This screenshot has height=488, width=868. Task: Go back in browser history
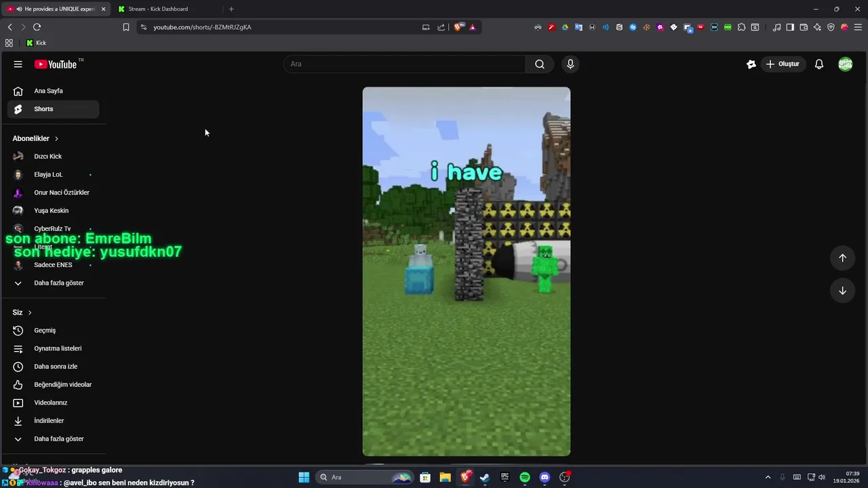(x=9, y=27)
